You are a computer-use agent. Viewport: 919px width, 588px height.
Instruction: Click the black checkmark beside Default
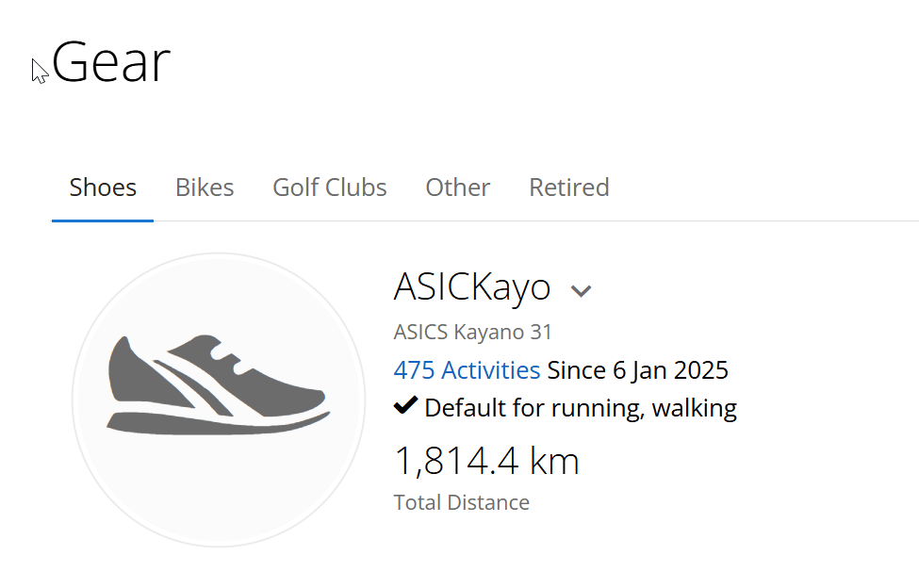405,407
